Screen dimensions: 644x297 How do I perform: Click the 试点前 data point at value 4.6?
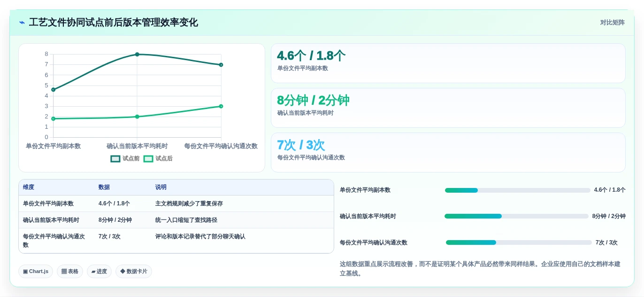(x=53, y=89)
